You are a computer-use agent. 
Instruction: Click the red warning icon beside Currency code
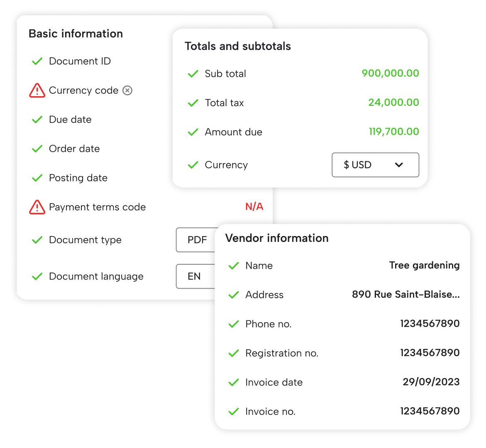pos(37,90)
